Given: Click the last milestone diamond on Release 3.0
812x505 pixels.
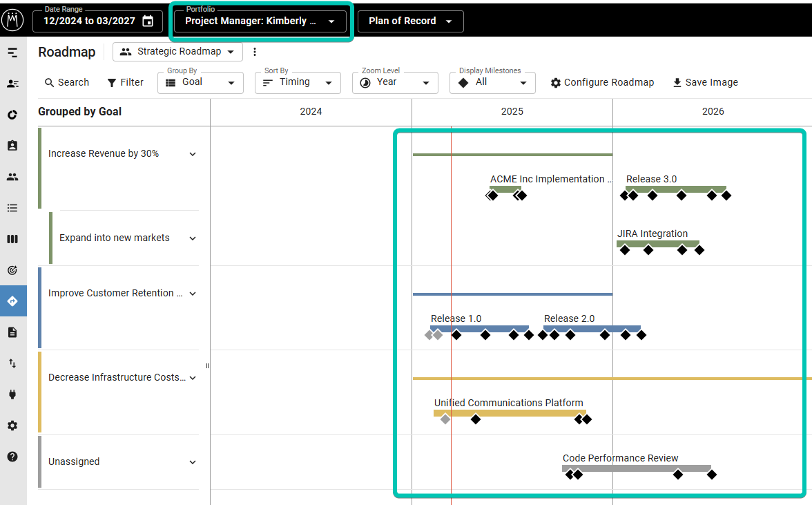Looking at the screenshot, I should (x=726, y=196).
